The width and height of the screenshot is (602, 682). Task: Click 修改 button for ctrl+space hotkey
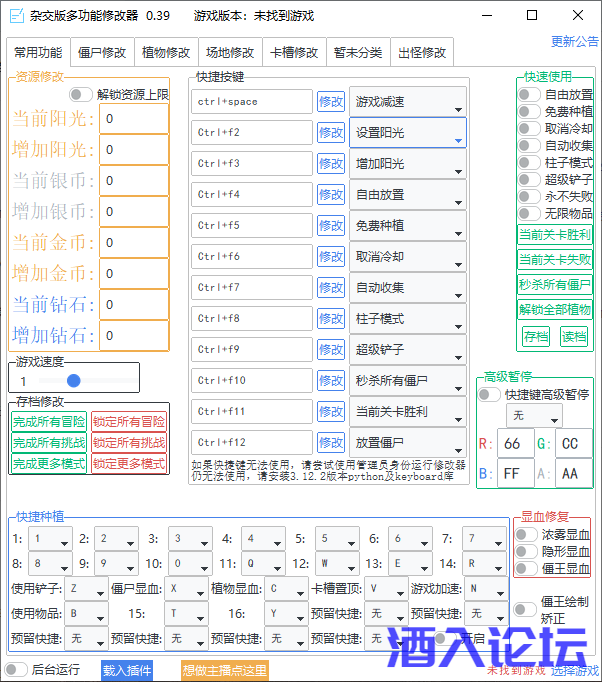tap(331, 102)
